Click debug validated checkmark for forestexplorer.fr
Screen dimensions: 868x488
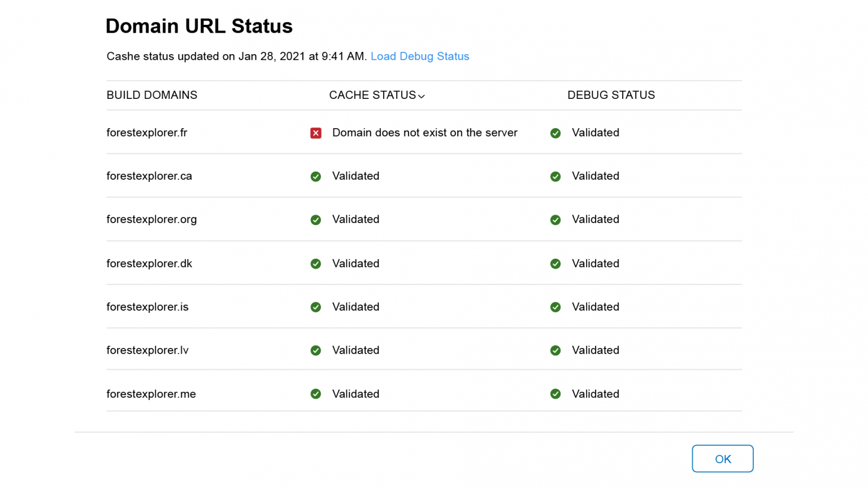coord(555,133)
